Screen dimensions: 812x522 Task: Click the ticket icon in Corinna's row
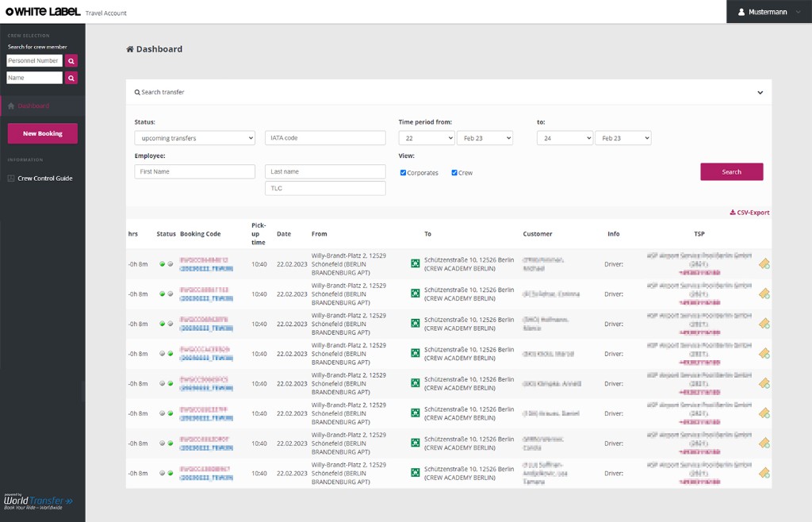pyautogui.click(x=764, y=294)
